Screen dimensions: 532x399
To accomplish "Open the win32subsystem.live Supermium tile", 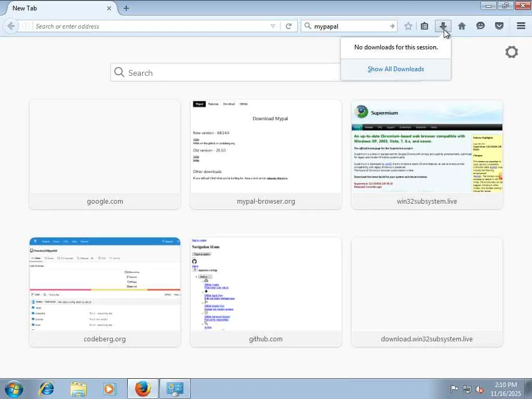I will 427,154.
